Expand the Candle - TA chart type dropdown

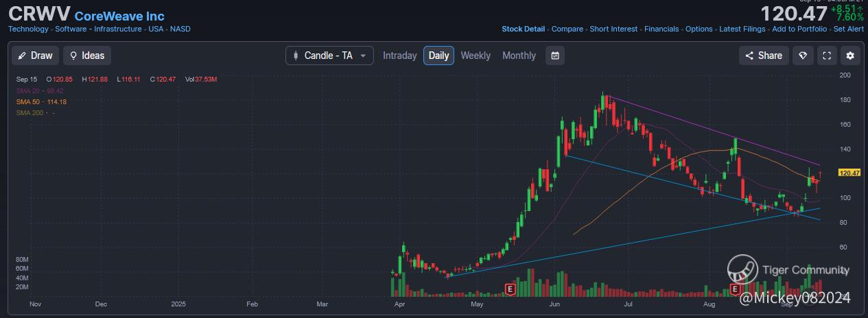click(329, 56)
